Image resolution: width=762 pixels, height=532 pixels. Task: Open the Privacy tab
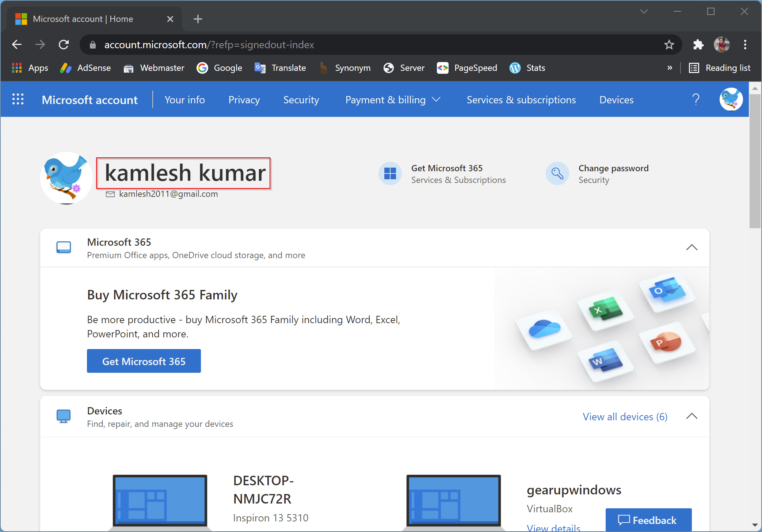(x=244, y=100)
